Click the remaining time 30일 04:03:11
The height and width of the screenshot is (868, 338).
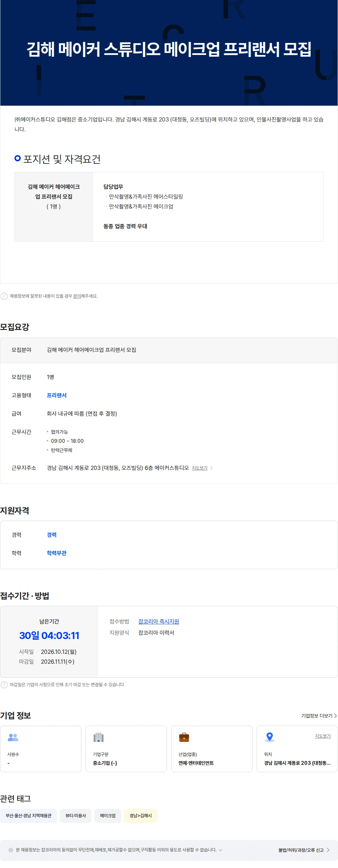tap(49, 635)
